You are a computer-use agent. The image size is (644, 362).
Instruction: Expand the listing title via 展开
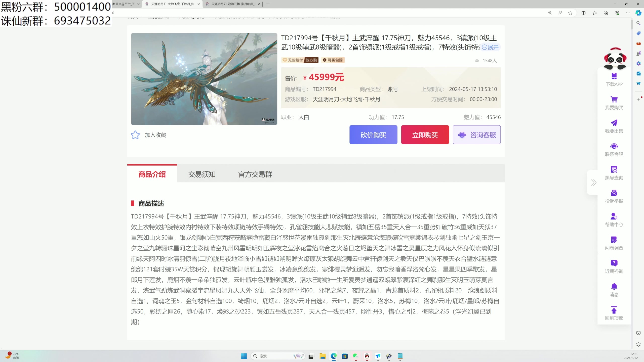point(491,48)
